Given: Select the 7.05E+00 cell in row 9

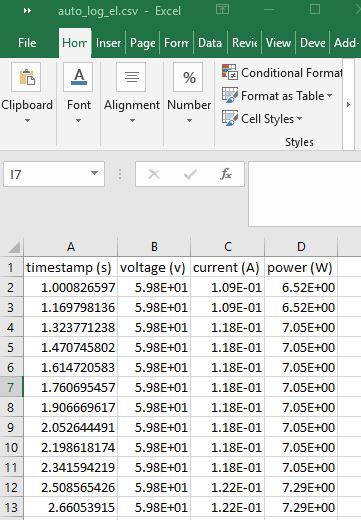Looking at the screenshot, I should pos(301,427).
